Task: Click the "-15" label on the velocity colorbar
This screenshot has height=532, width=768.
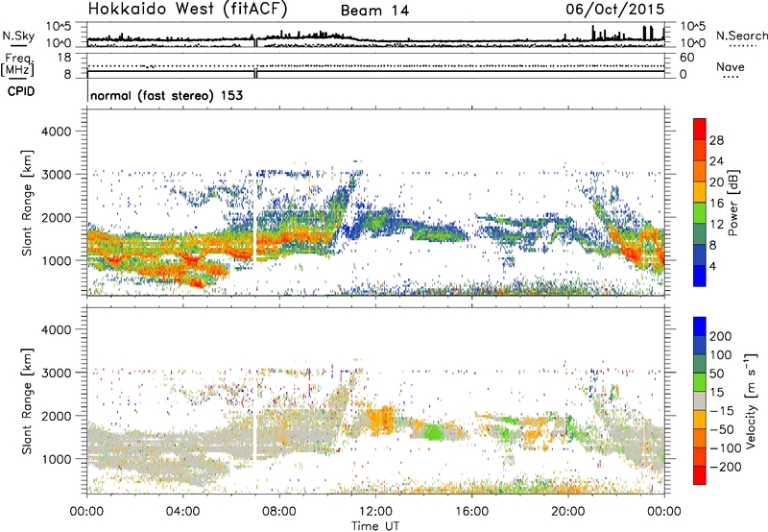Action: coord(722,411)
